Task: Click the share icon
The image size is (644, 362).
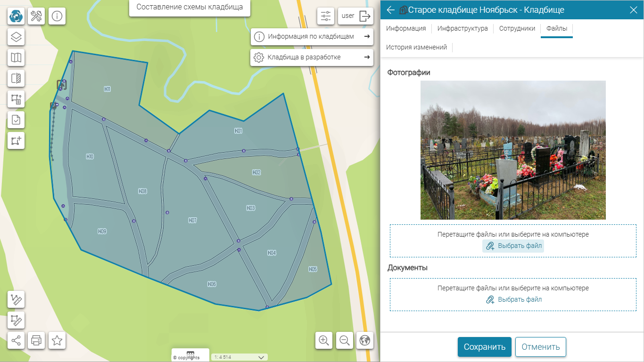Action: [x=17, y=340]
